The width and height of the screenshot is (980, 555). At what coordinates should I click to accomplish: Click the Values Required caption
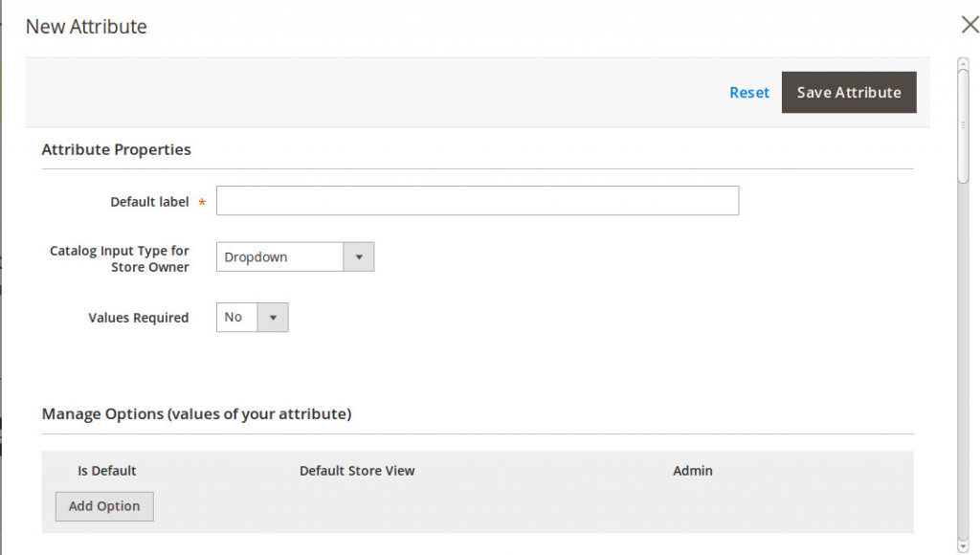[139, 318]
